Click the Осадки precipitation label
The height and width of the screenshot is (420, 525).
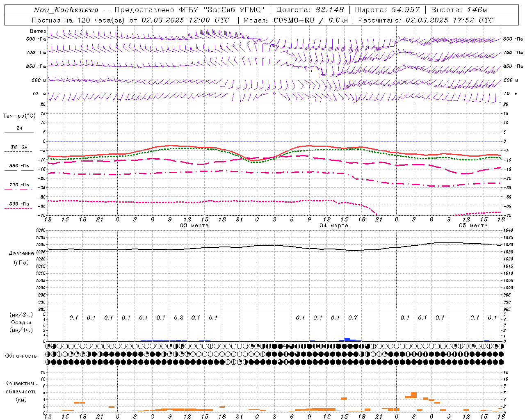21,322
